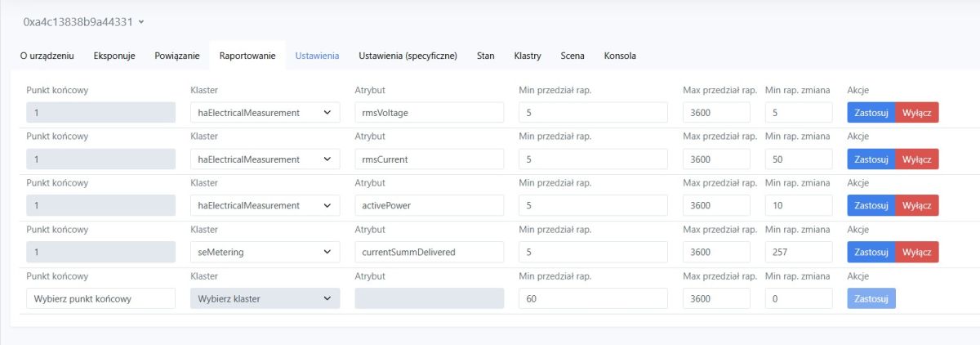Switch to the 'O urządzeniu' tab
The height and width of the screenshot is (345, 980).
coord(47,56)
